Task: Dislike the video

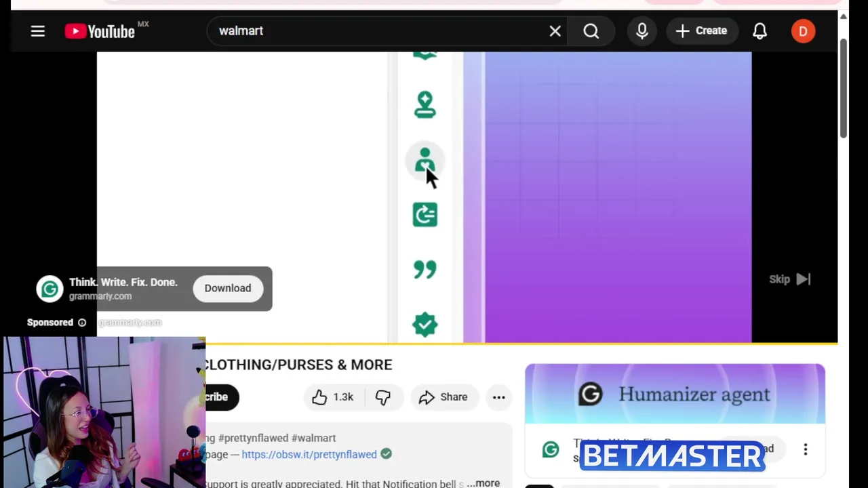Action: pos(383,397)
